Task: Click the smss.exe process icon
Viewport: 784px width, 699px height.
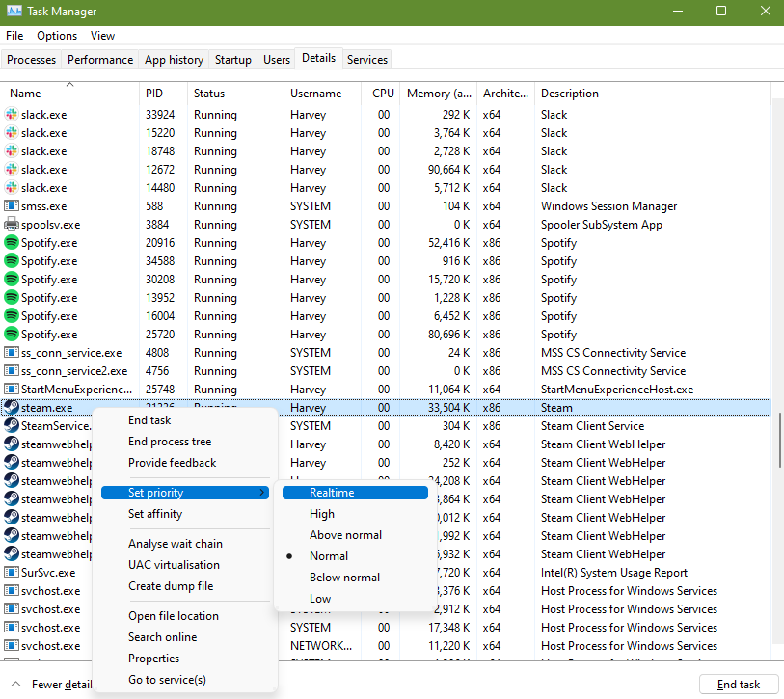Action: [11, 206]
